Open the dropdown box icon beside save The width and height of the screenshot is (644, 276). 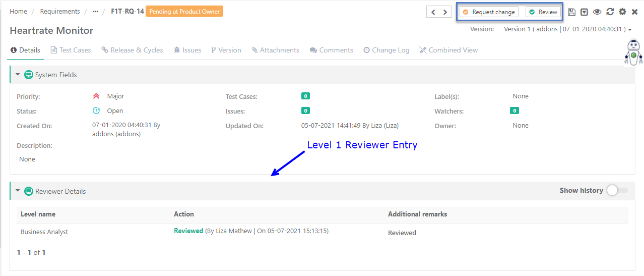pos(584,12)
